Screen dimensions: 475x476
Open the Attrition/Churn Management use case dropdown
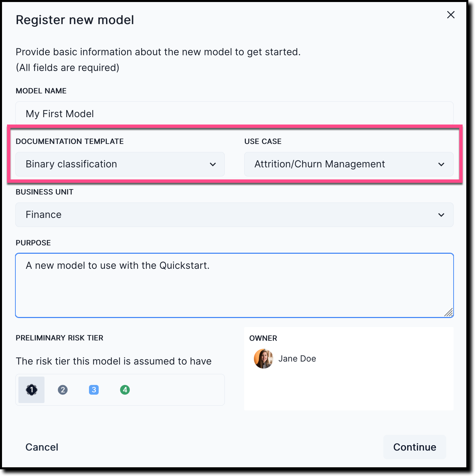coord(349,164)
